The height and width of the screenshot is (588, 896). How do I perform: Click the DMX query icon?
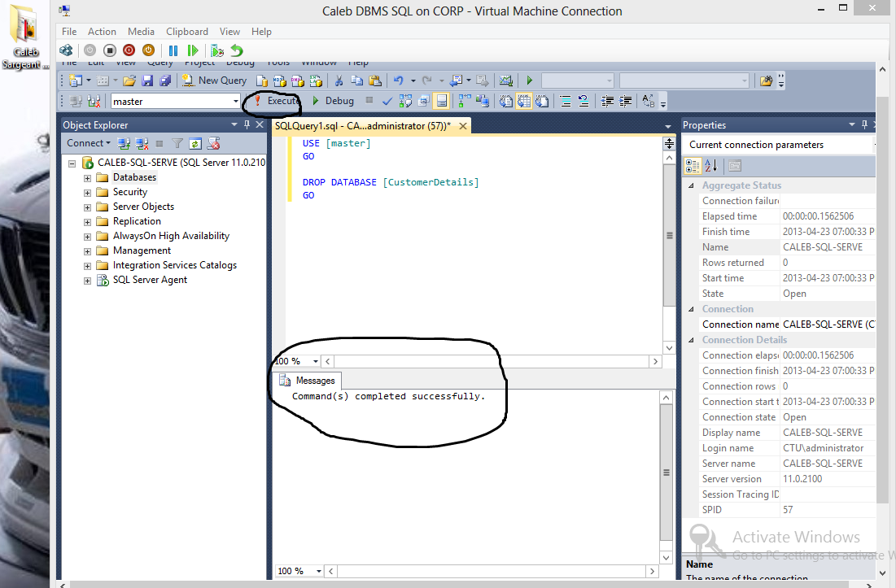coord(298,81)
